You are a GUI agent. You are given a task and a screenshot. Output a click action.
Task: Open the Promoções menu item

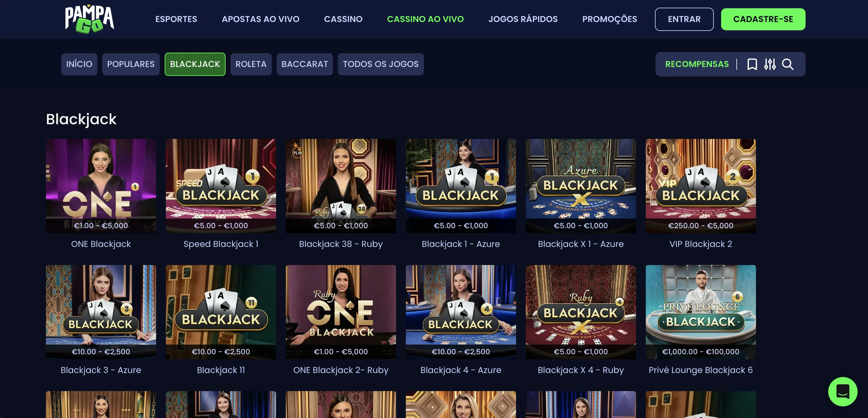(610, 19)
